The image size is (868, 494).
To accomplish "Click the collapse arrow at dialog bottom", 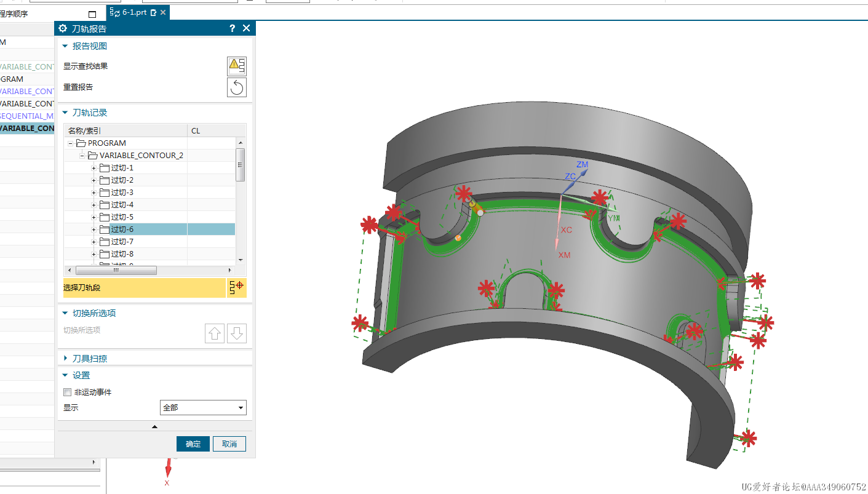I will (154, 426).
